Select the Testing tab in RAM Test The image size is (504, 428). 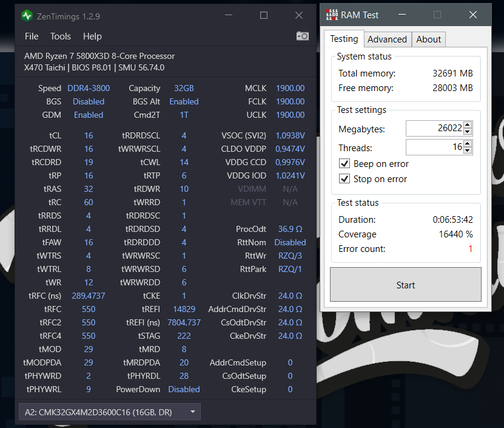(x=344, y=39)
